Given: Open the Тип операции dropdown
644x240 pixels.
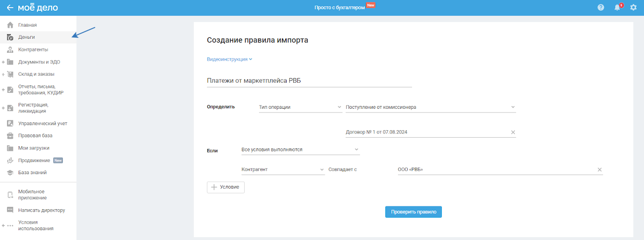Looking at the screenshot, I should pyautogui.click(x=300, y=107).
